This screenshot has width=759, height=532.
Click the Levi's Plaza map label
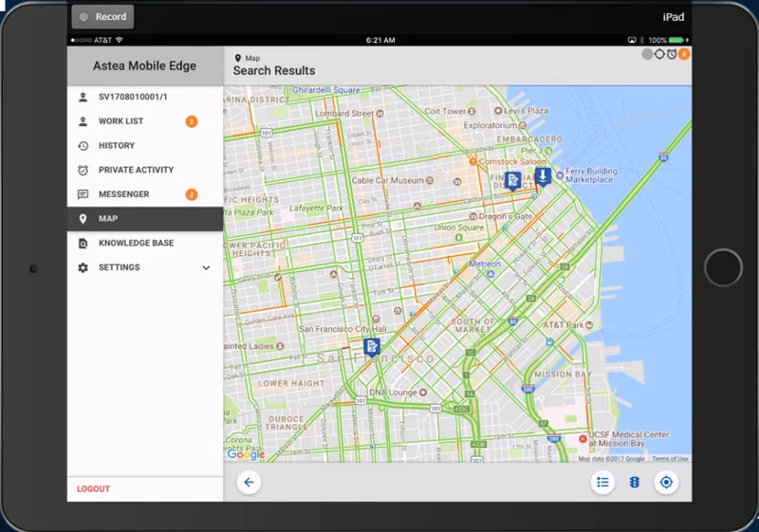coord(527,111)
